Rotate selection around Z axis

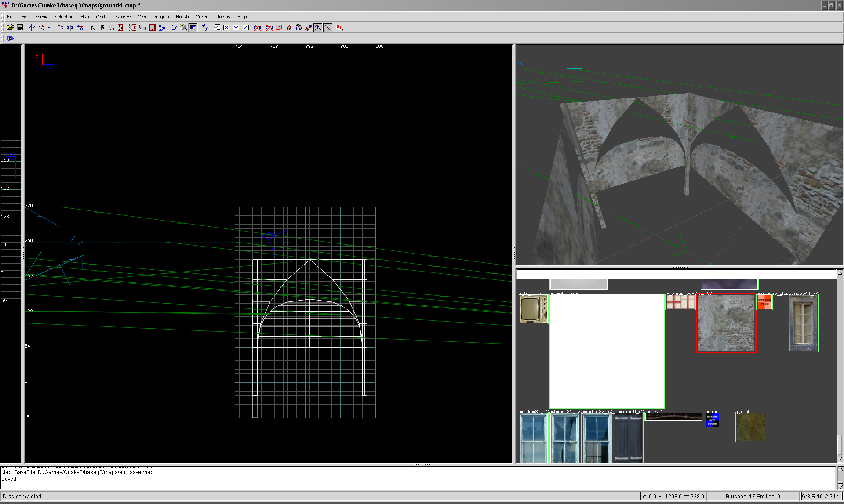tap(80, 27)
